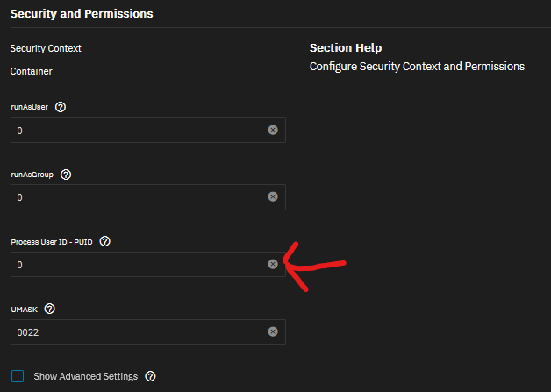The height and width of the screenshot is (392, 551).
Task: Enable the Show Advanced Settings checkbox
Action: click(x=18, y=376)
